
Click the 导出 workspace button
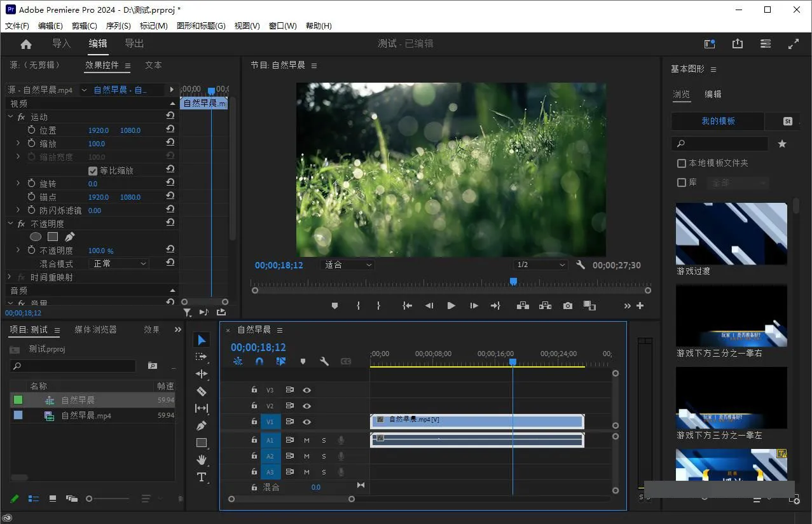click(134, 43)
